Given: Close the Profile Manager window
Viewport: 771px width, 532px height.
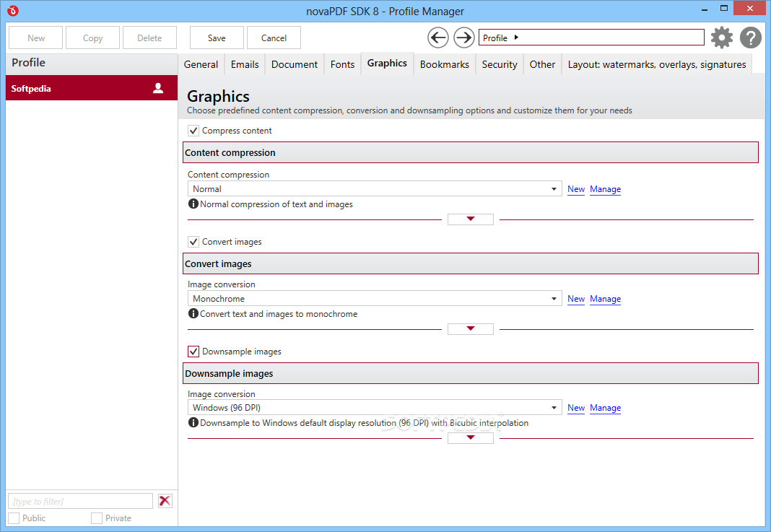Looking at the screenshot, I should coord(750,9).
